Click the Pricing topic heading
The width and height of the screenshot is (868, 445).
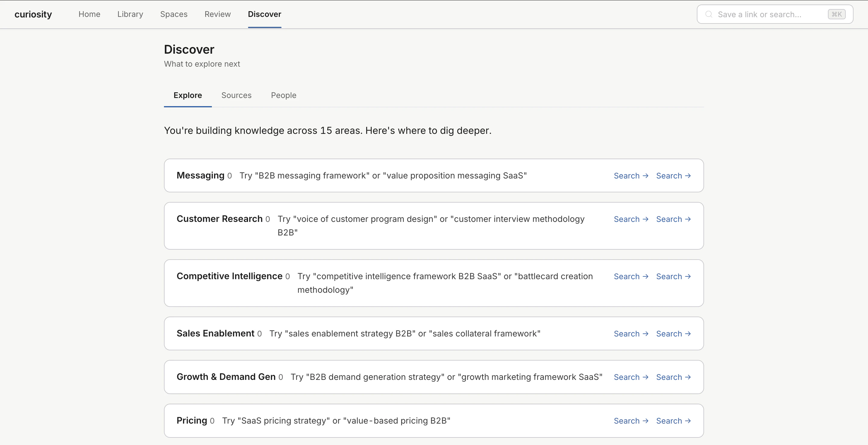point(192,420)
